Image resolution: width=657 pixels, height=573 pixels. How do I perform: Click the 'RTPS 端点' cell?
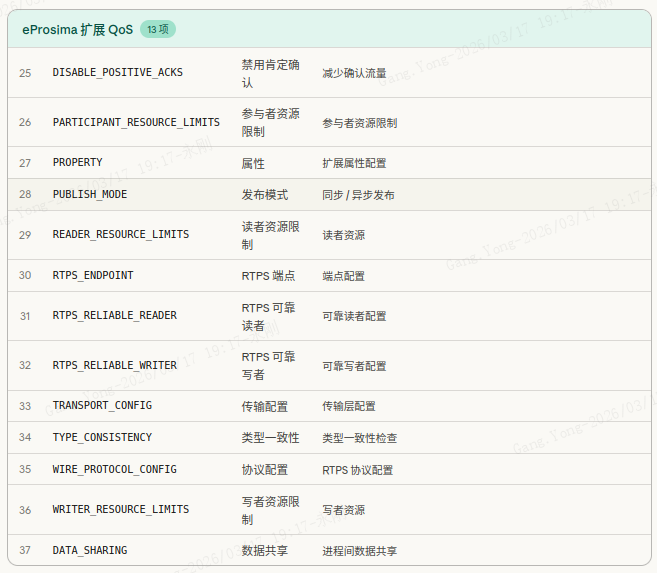269,276
